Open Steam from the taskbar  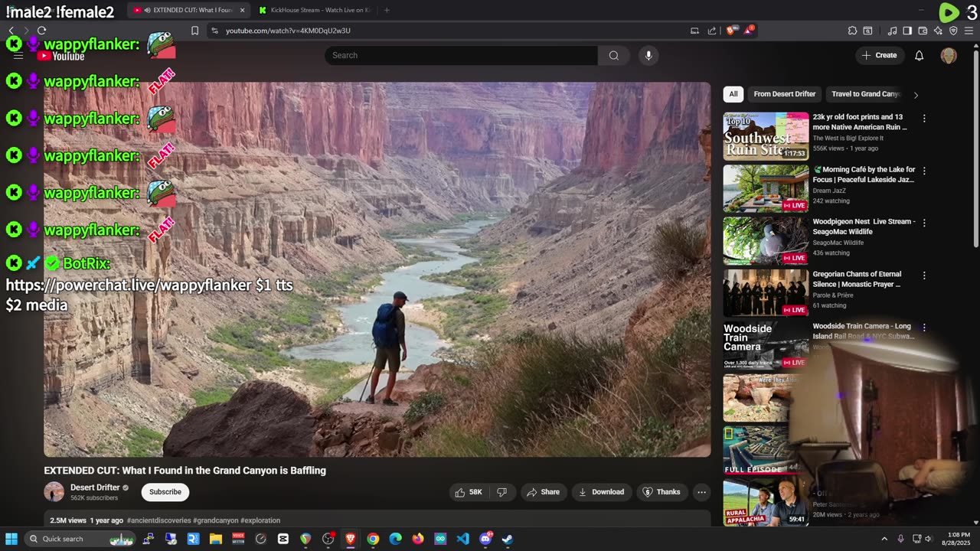(x=507, y=539)
